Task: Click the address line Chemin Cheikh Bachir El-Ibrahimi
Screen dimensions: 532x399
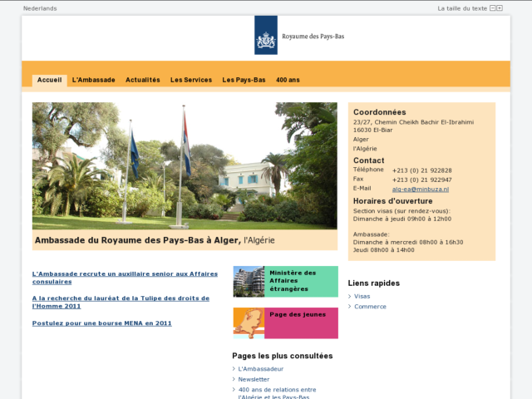Action: (x=414, y=122)
